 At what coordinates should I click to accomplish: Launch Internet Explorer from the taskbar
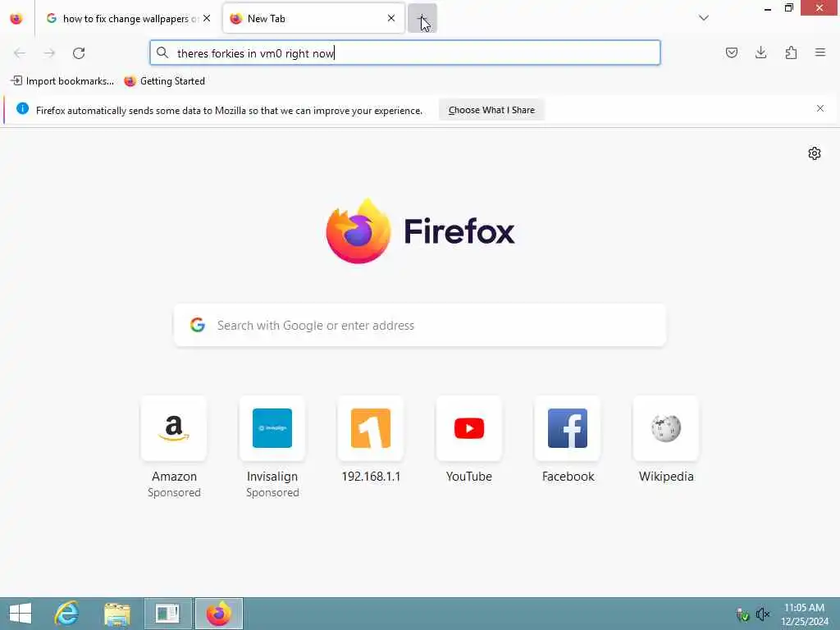67,614
